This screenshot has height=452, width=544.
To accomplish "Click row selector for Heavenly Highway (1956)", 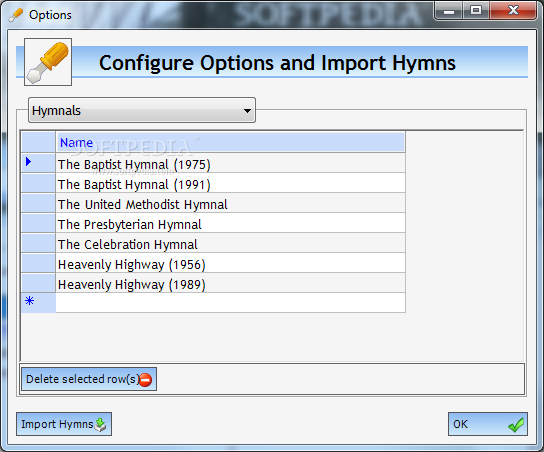I will pyautogui.click(x=38, y=263).
